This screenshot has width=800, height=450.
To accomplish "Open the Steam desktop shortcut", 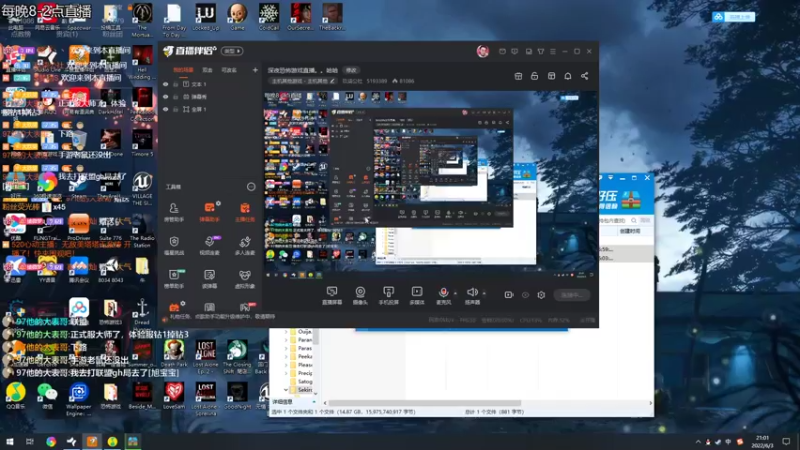I will (x=79, y=186).
